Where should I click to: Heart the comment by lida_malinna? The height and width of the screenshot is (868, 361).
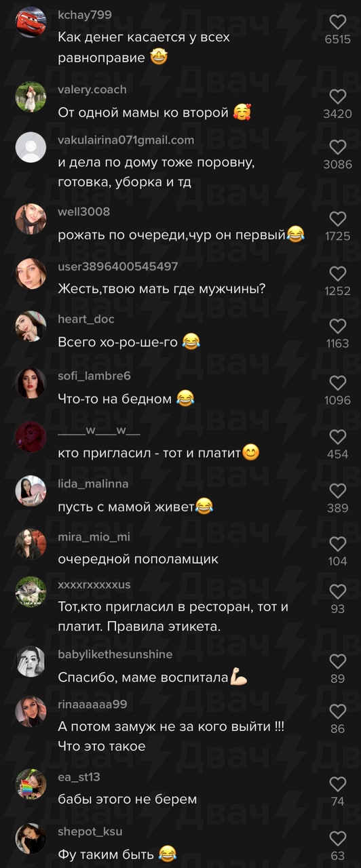[x=337, y=490]
